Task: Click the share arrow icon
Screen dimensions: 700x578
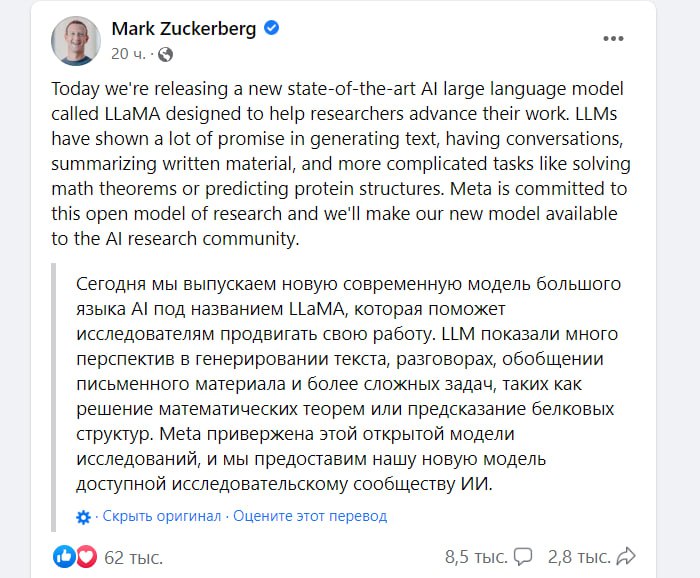Action: 627,556
